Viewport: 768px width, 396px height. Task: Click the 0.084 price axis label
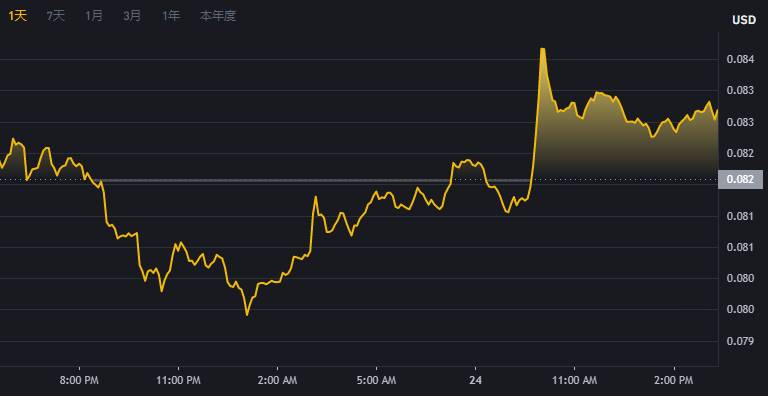[x=740, y=60]
